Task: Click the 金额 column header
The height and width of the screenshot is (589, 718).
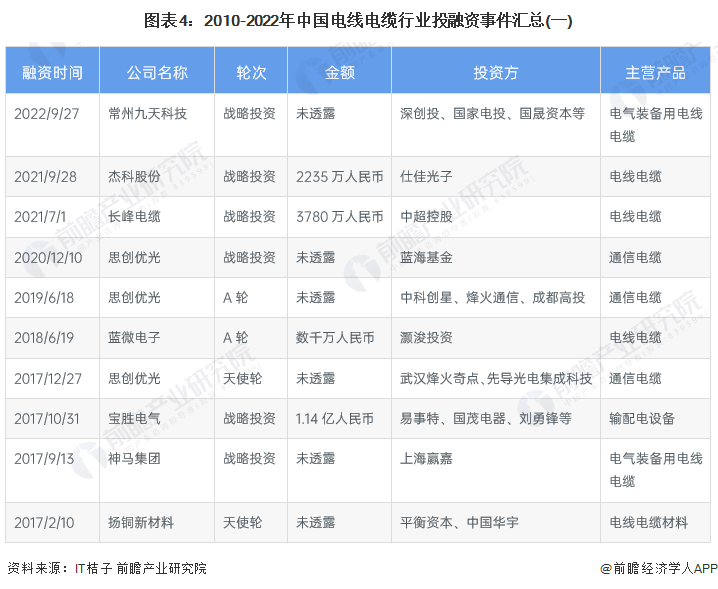Action: (339, 73)
